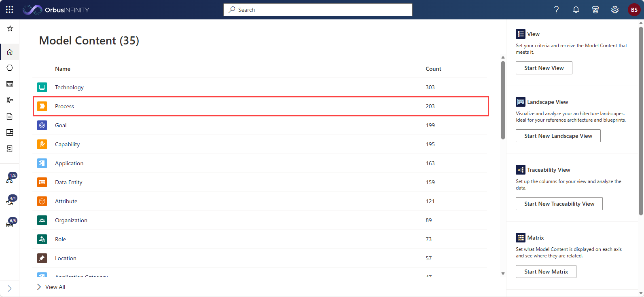Screen dimensions: 644x297
Task: Sort by the Name column header
Action: click(x=63, y=69)
